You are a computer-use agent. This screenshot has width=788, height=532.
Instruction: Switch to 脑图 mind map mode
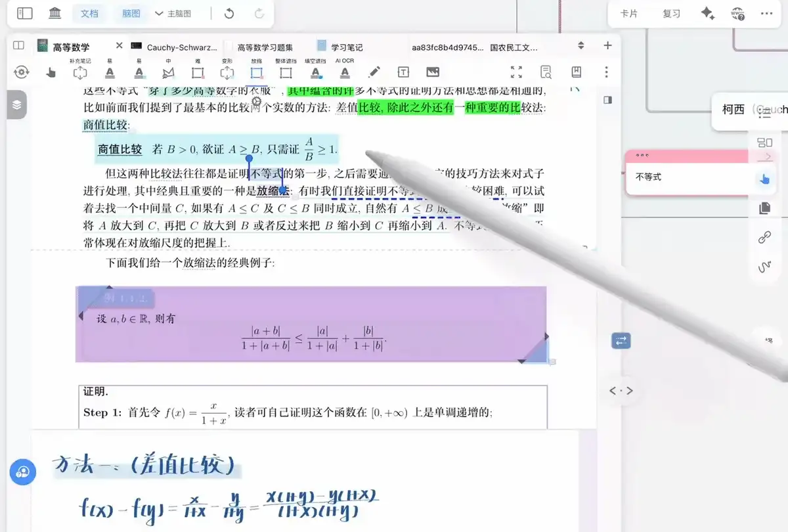131,13
